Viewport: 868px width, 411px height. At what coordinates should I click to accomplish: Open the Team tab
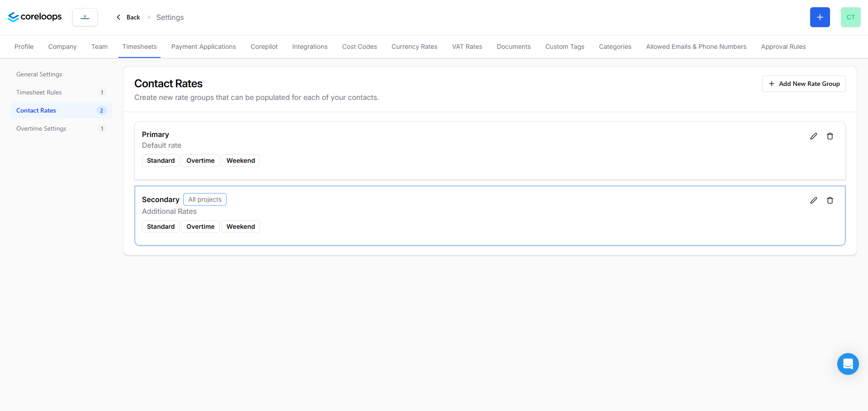point(99,47)
